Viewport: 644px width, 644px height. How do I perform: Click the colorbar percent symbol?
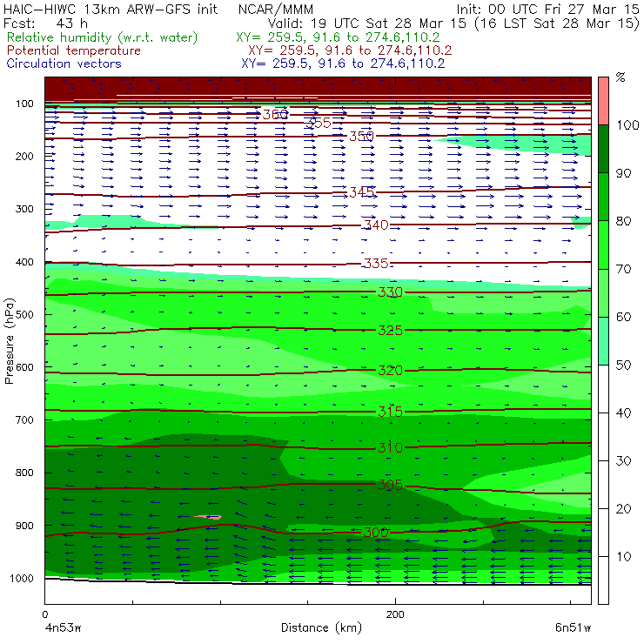(x=621, y=77)
